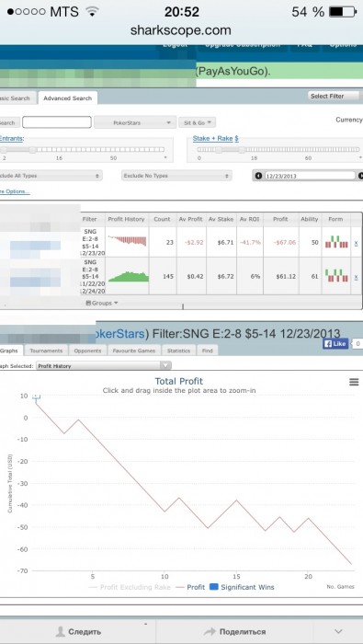Click the -41.7% Av ROI cell
The image size is (363, 644).
pyautogui.click(x=250, y=242)
